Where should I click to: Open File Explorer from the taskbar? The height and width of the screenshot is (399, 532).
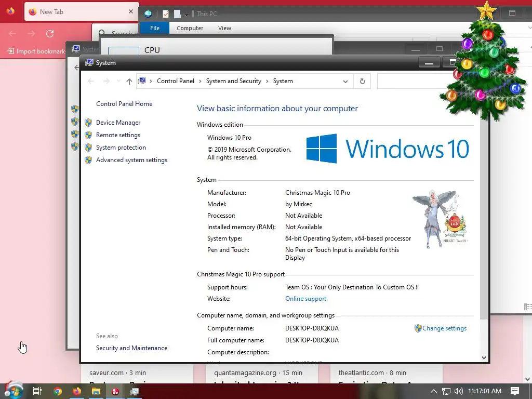coord(96,391)
